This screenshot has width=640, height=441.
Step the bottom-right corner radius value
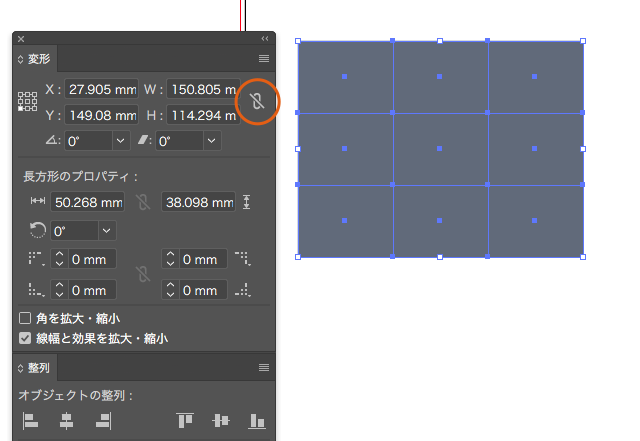click(170, 290)
